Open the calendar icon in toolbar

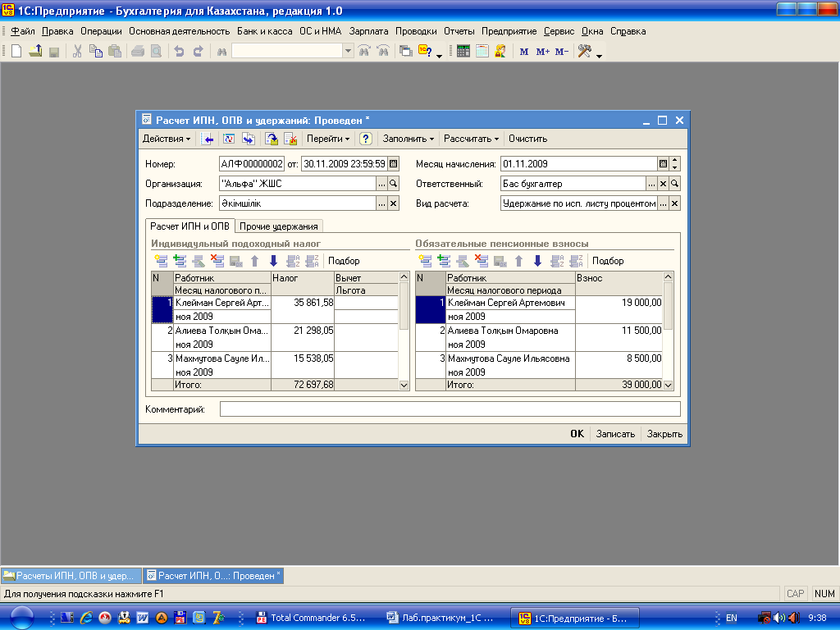click(482, 52)
